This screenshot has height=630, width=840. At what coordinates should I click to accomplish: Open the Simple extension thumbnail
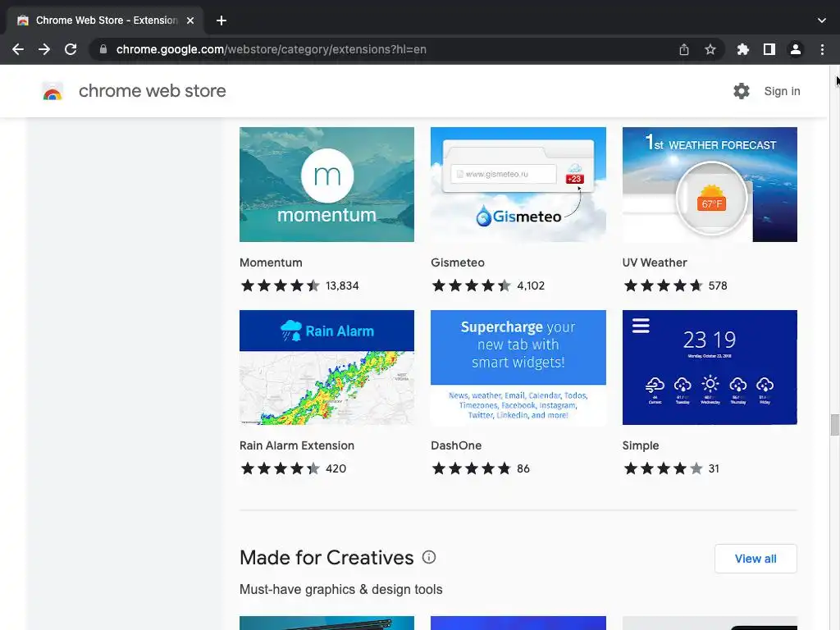(x=710, y=367)
